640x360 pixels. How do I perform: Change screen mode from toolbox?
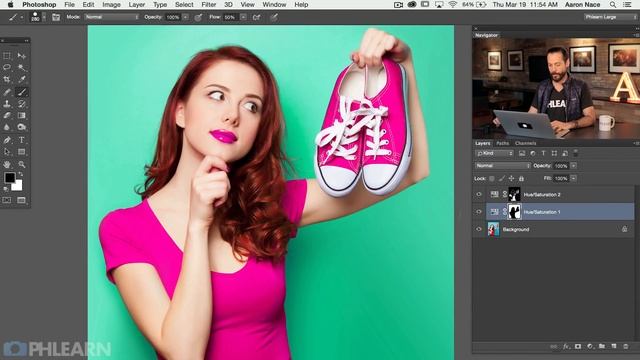pyautogui.click(x=22, y=200)
